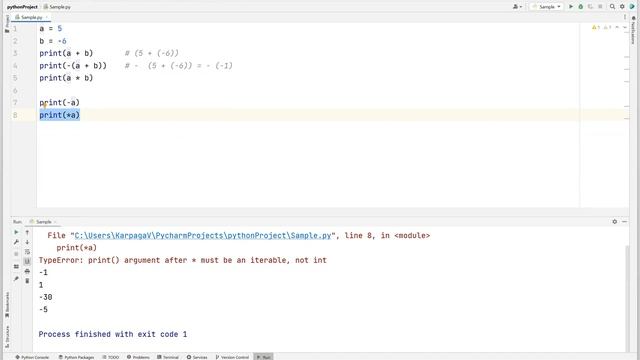The image size is (640, 360).
Task: Click the weak warnings indicator in editor
Action: click(x=607, y=27)
